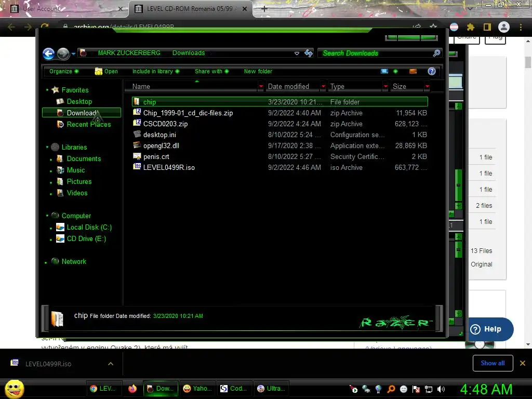Switch to Ultra... taskbar item
The height and width of the screenshot is (399, 532).
271,389
